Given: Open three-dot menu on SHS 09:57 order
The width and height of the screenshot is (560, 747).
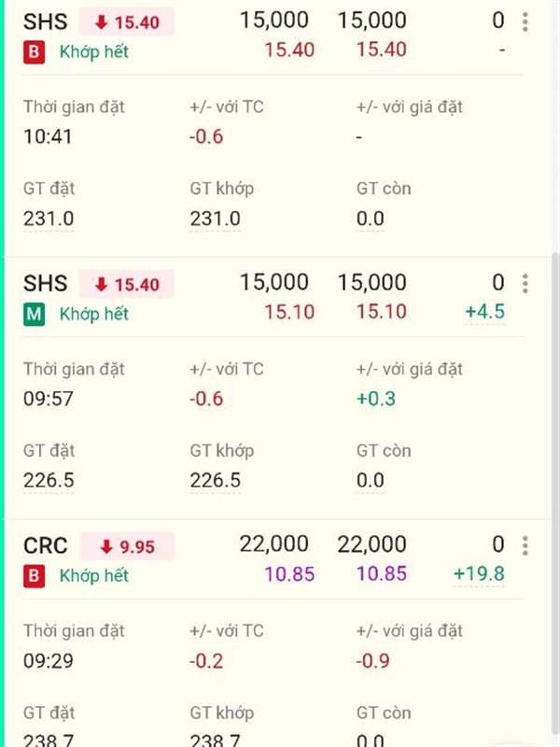Looking at the screenshot, I should [x=525, y=284].
